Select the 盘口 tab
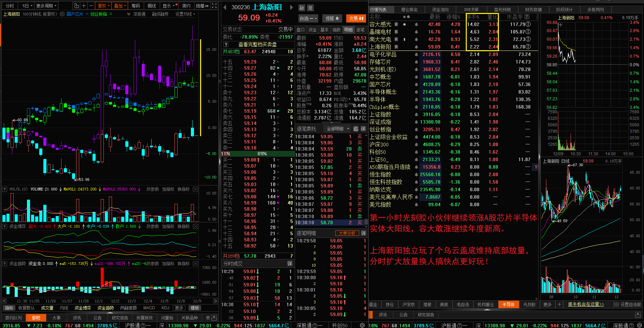The width and height of the screenshot is (644, 328). pyautogui.click(x=300, y=30)
